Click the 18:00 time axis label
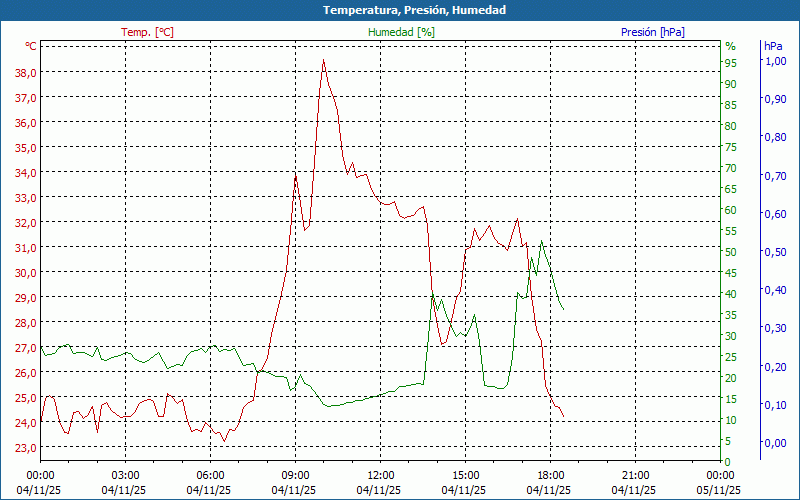The image size is (800, 500). tap(550, 475)
